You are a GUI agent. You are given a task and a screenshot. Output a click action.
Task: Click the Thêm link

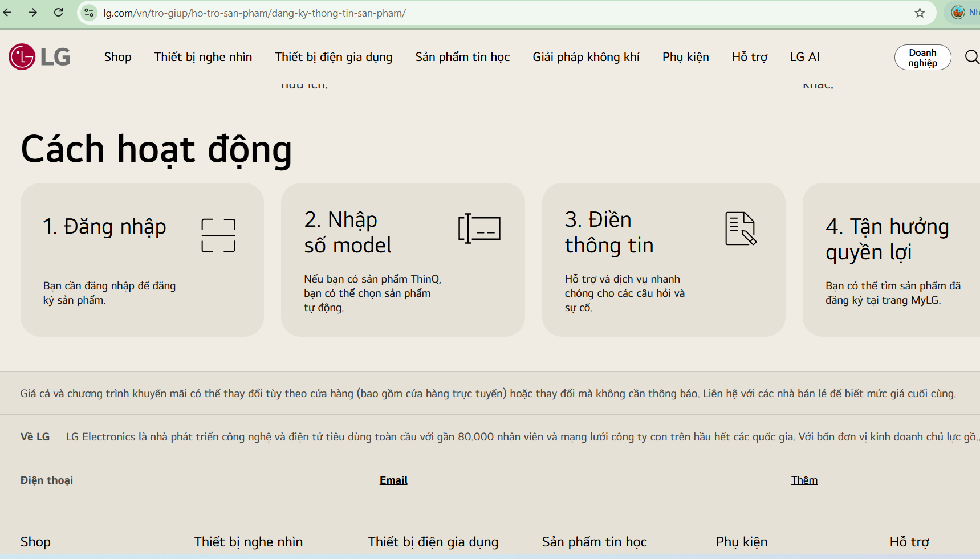tap(804, 480)
